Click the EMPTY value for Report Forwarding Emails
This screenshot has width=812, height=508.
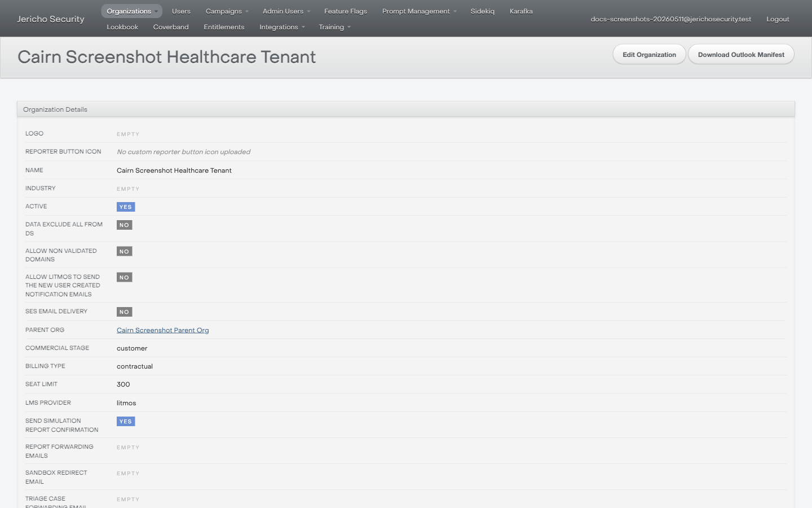[128, 448]
